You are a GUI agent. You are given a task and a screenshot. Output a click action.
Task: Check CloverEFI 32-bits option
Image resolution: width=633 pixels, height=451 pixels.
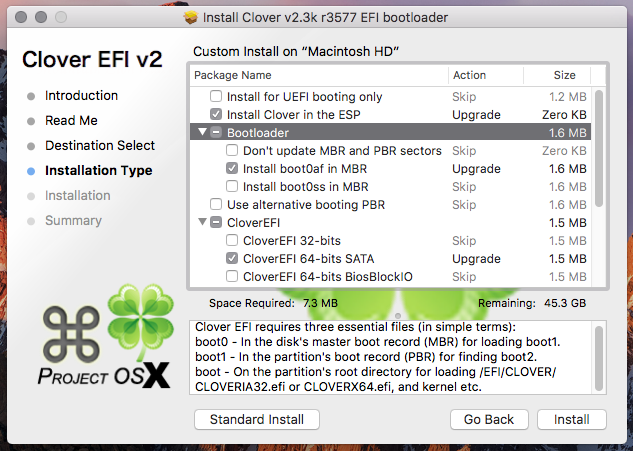point(232,240)
